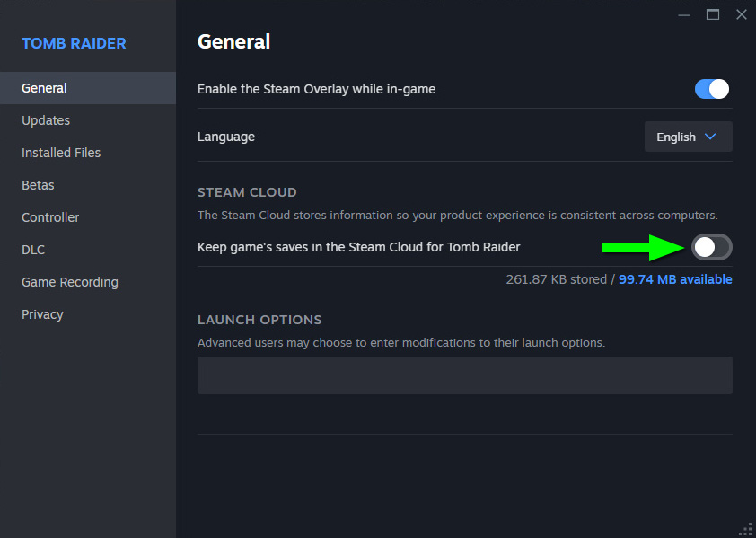Click the 261.87 KB stored text
Viewport: 756px width, 538px height.
click(x=556, y=279)
